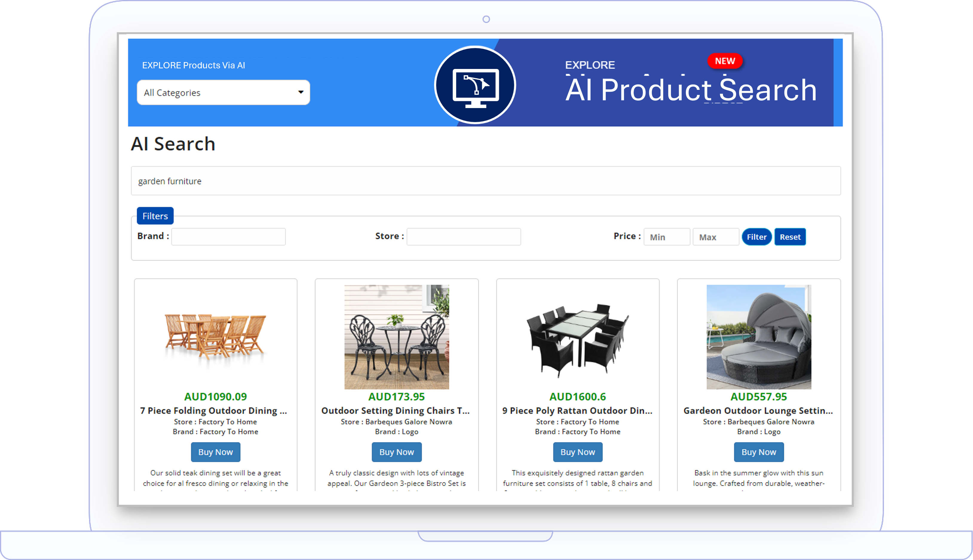Screen dimensions: 973x560
Task: Click the red NEW badge
Action: tap(725, 61)
